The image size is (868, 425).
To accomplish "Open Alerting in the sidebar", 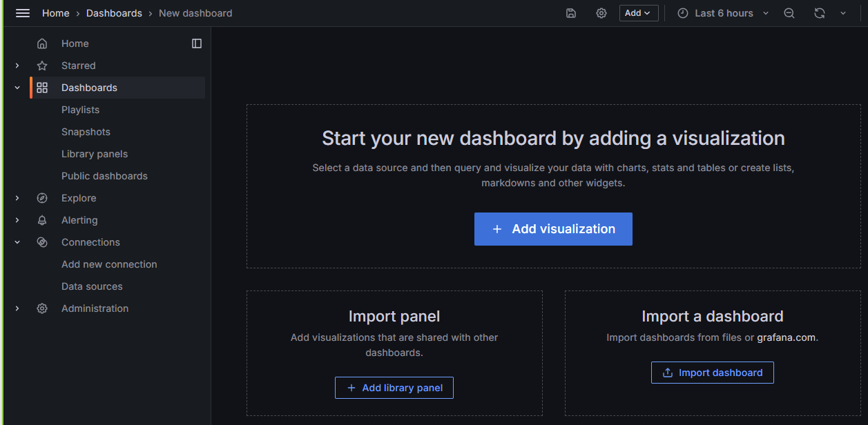I will tap(79, 220).
